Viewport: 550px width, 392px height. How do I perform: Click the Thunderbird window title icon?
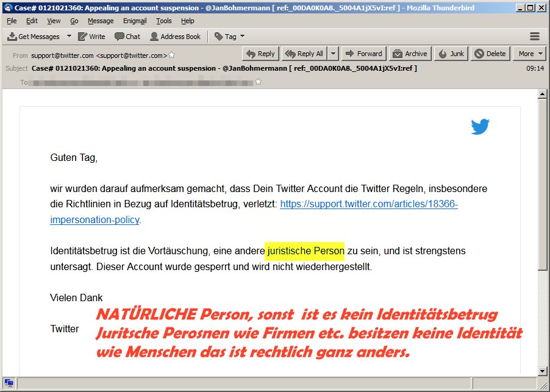pos(7,7)
